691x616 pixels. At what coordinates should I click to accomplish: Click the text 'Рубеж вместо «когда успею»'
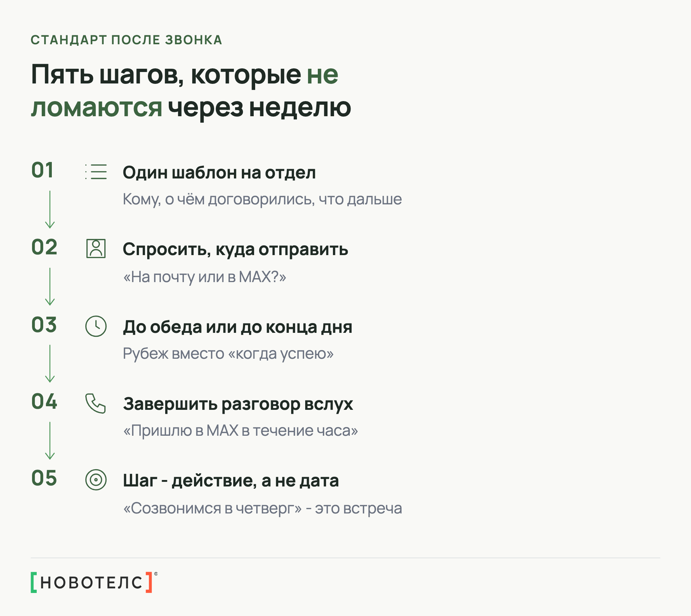pyautogui.click(x=228, y=354)
